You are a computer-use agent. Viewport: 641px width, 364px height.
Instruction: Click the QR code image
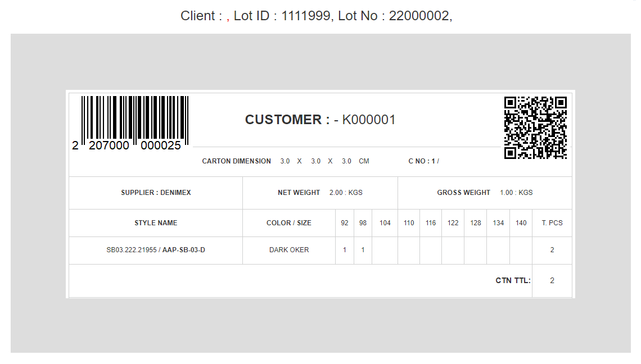[x=535, y=128]
